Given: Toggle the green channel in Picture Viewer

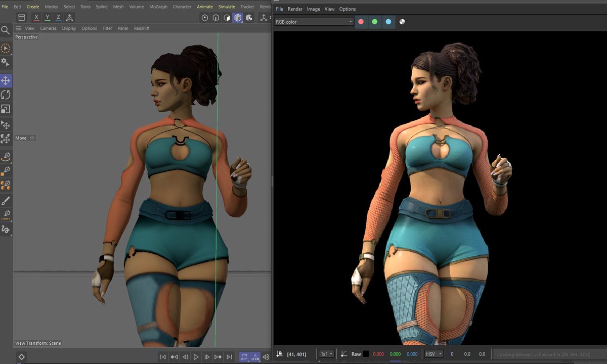Looking at the screenshot, I should point(375,22).
